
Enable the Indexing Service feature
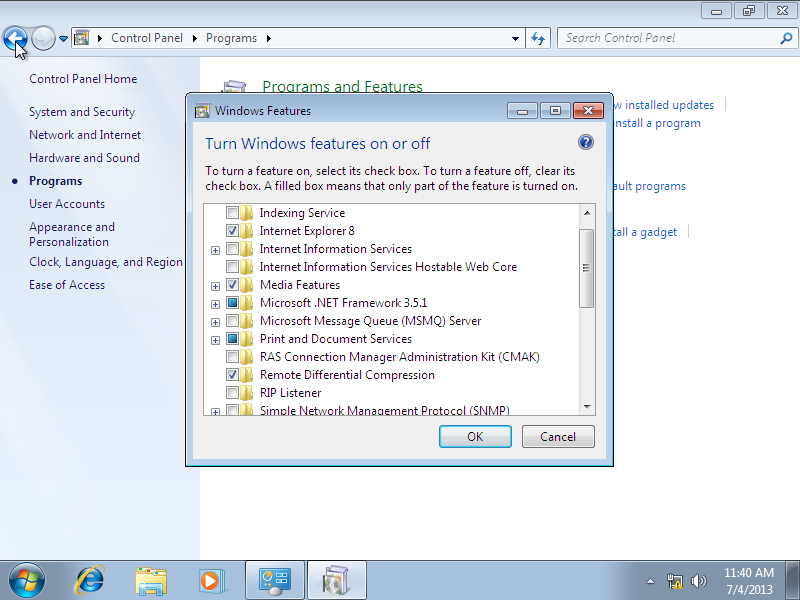[233, 212]
